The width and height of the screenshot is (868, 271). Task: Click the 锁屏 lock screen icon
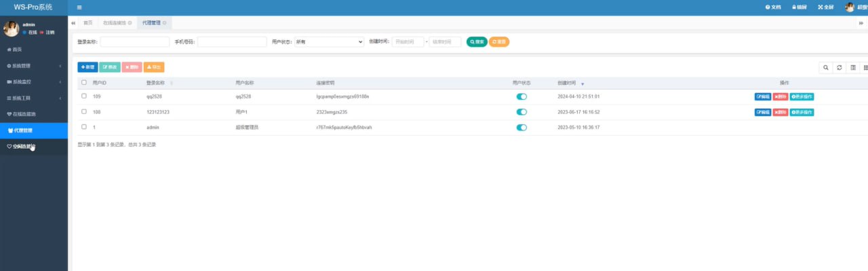[x=800, y=7]
